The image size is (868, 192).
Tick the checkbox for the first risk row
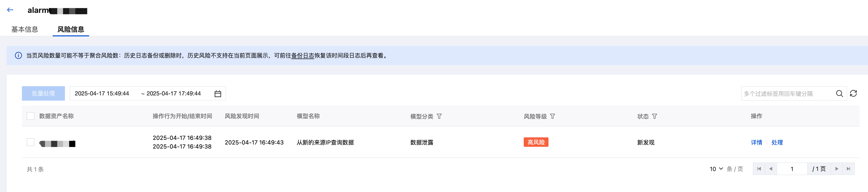tap(31, 142)
